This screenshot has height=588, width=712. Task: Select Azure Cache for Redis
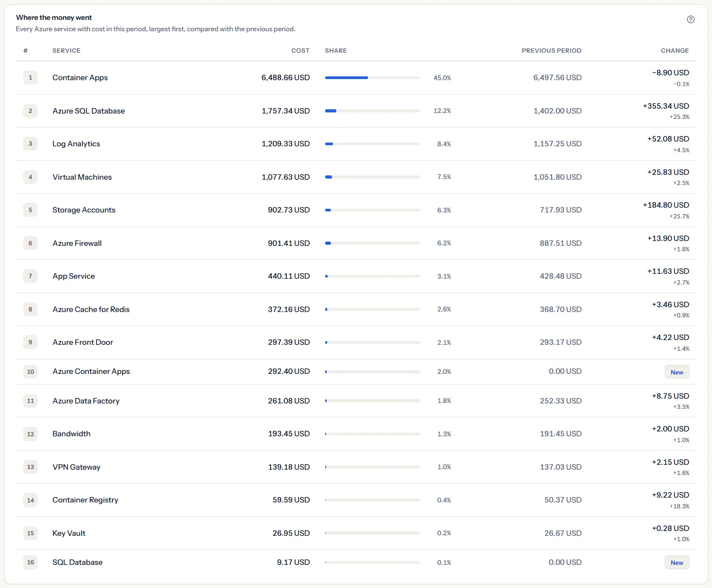[91, 309]
